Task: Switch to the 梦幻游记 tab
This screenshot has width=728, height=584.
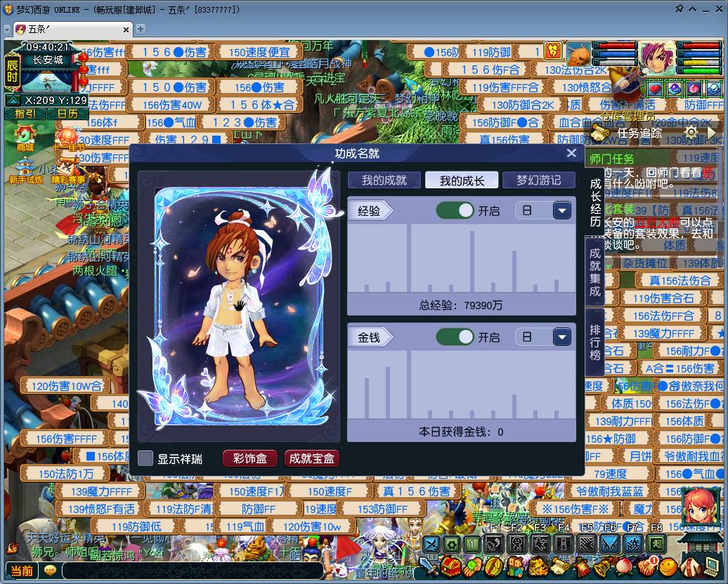Action: (x=538, y=180)
